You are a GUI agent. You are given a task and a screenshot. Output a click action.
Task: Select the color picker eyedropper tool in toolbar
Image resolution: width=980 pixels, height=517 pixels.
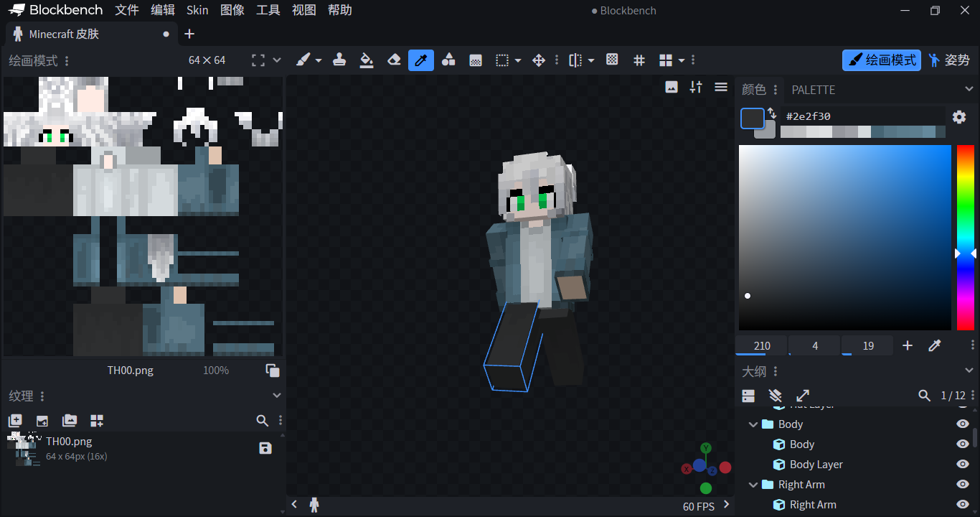coord(421,60)
